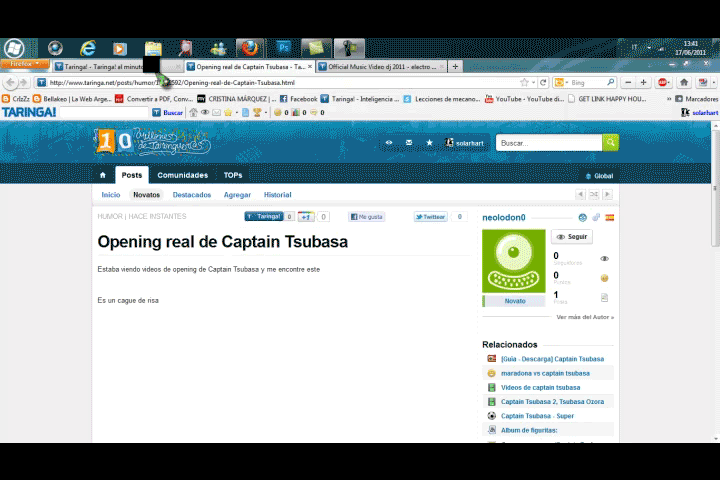Go to next post arrow
This screenshot has height=480, width=720.
click(608, 194)
